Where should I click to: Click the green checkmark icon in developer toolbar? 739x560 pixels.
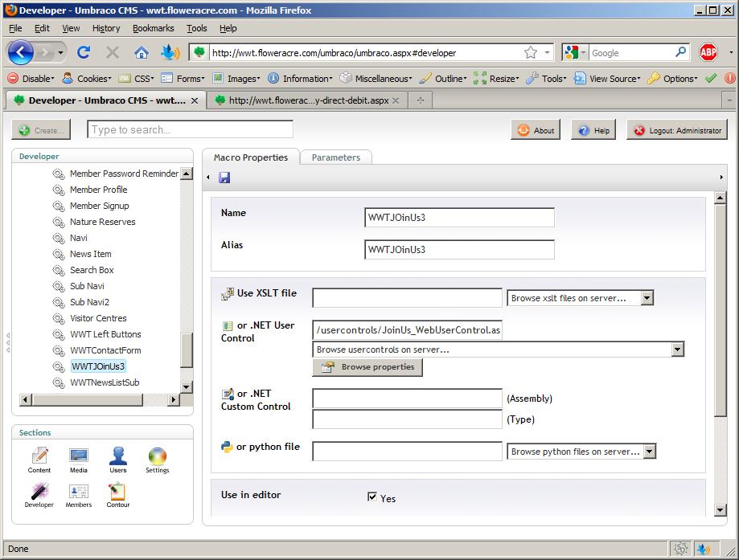coord(711,78)
